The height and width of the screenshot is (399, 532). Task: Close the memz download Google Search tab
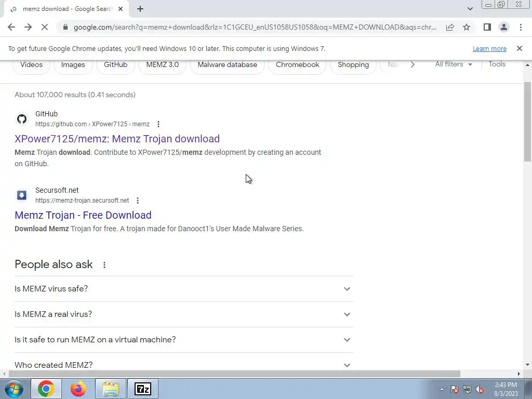click(x=121, y=9)
